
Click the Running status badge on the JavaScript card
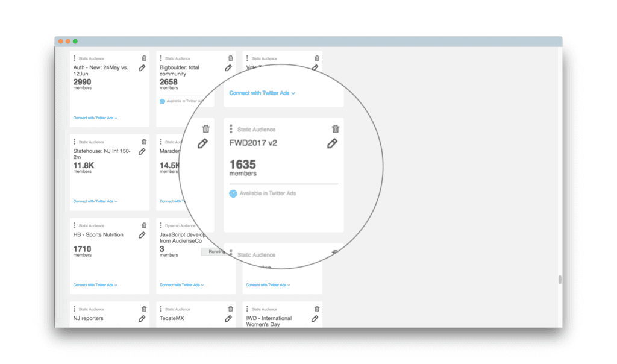point(215,252)
